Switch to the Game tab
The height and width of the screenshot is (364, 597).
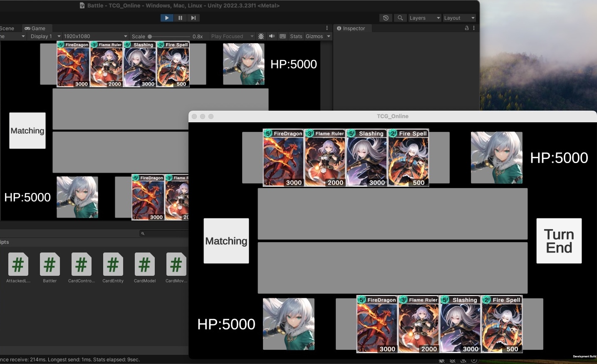[35, 28]
